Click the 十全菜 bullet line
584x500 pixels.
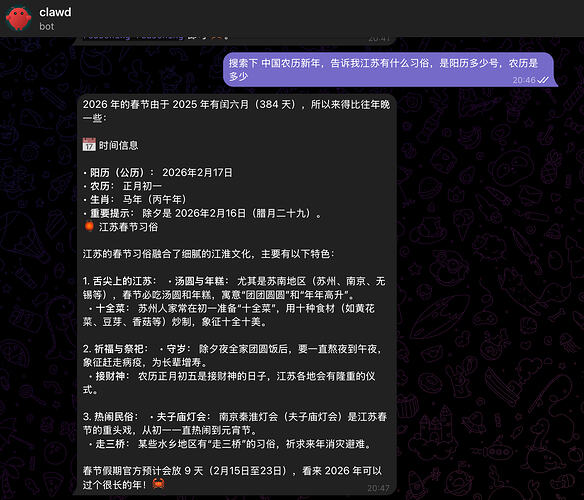[228, 315]
